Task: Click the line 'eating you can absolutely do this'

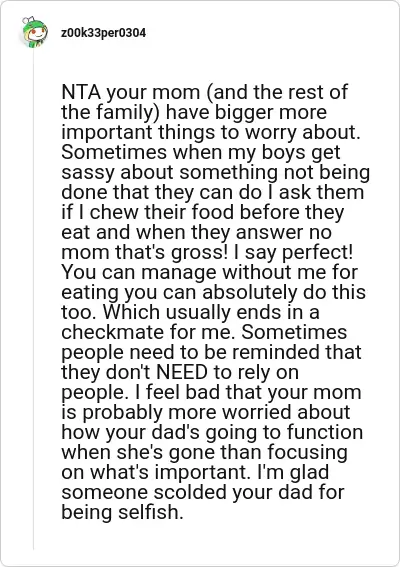Action: 214,292
